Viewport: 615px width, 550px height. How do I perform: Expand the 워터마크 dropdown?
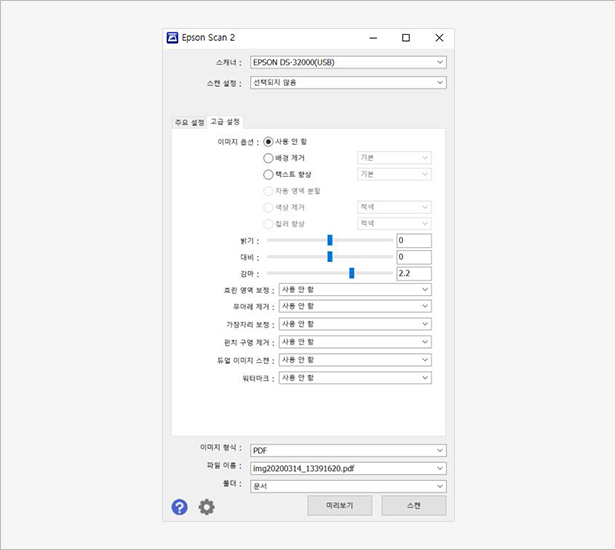tap(355, 378)
